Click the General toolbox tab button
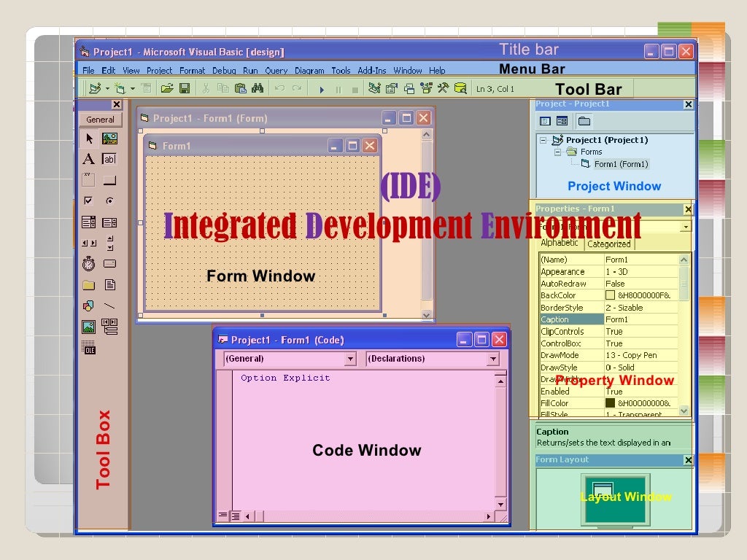This screenshot has width=747, height=560. coord(100,120)
